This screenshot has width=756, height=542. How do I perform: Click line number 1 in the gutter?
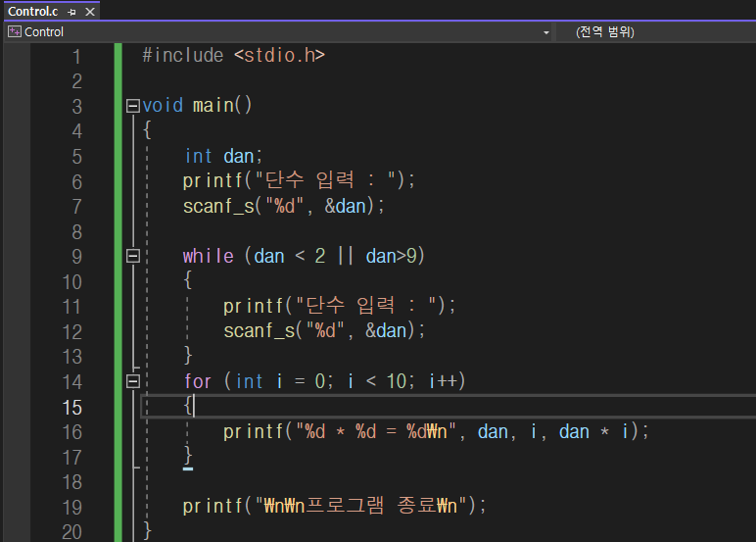pos(76,57)
